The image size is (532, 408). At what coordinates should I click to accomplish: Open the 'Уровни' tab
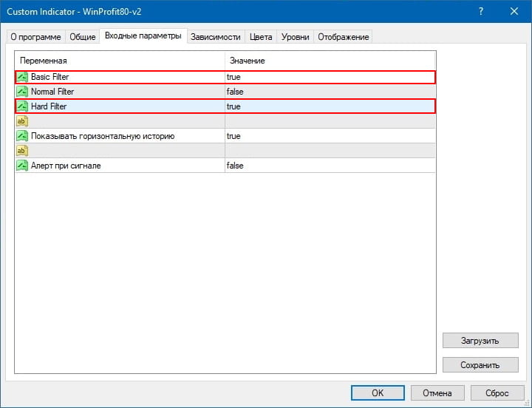(x=296, y=37)
